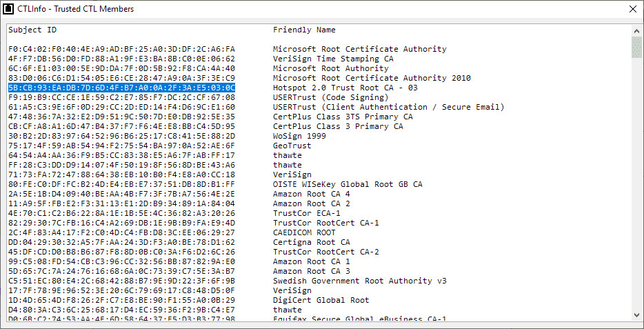Click subject ID 47:48:36:7A:32:E2
Screen dimensions: 644x329
[121, 117]
